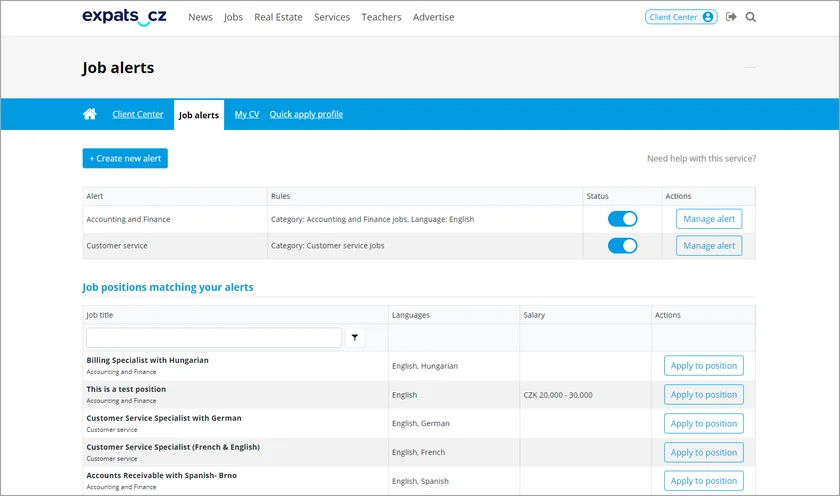
Task: Click the job title filter funnel icon
Action: 355,338
